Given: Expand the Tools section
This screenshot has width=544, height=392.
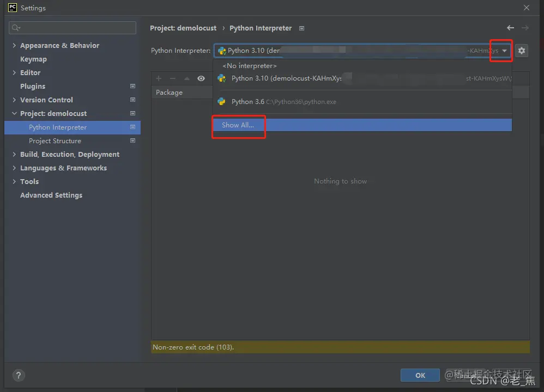Looking at the screenshot, I should pos(14,182).
